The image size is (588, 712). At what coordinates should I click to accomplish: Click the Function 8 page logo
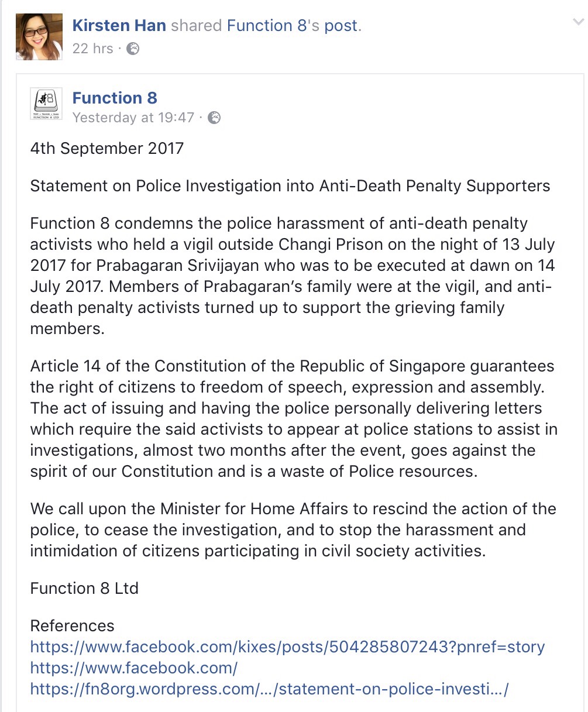pos(46,104)
